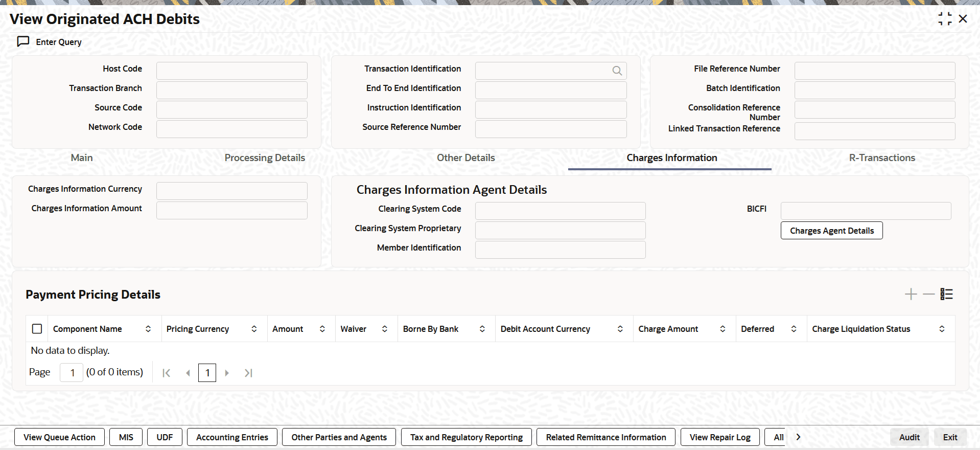Click the File Reference Number field
The height and width of the screenshot is (450, 980).
[875, 71]
